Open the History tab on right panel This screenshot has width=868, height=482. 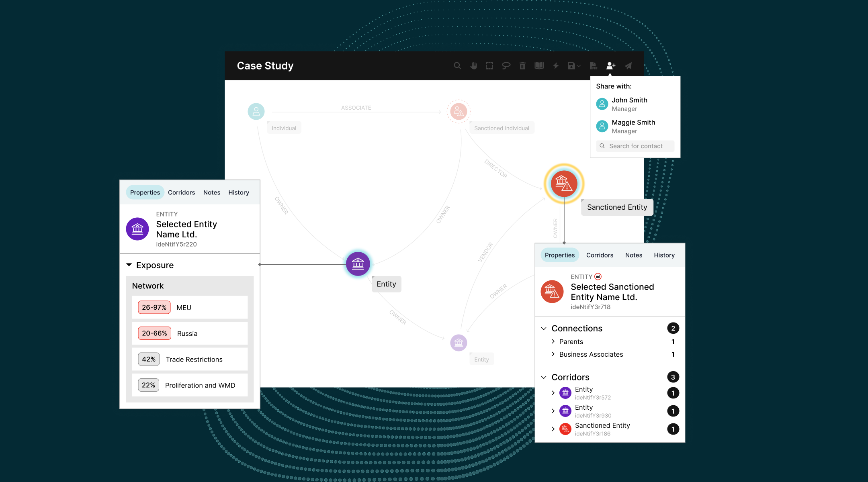pyautogui.click(x=664, y=255)
